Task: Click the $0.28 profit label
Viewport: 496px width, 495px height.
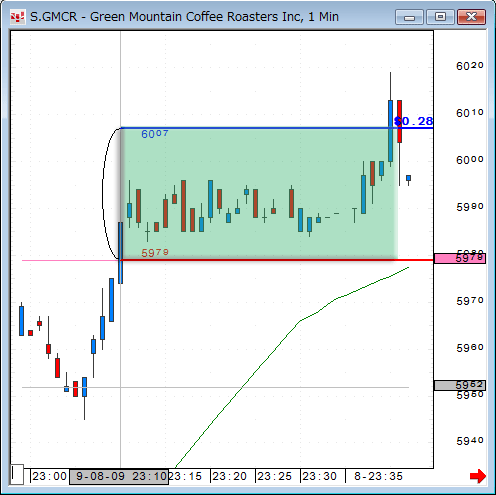Action: tap(413, 121)
